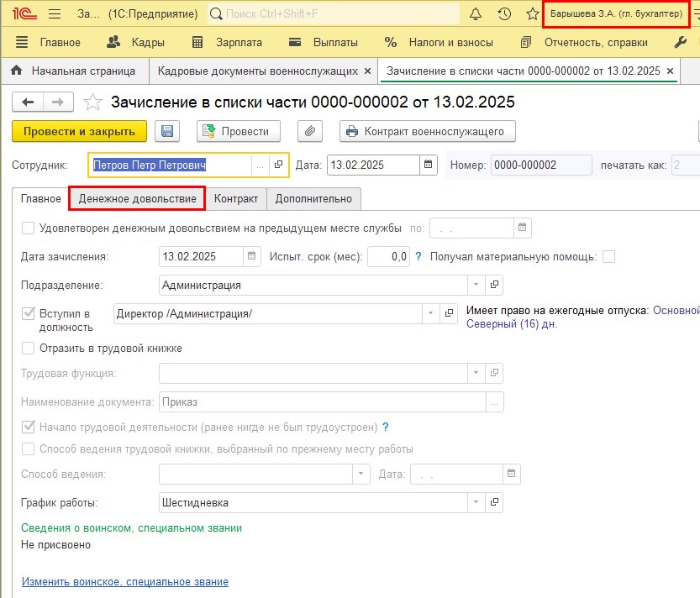700x598 pixels.
Task: Click the 1C logo icon
Action: tap(24, 13)
